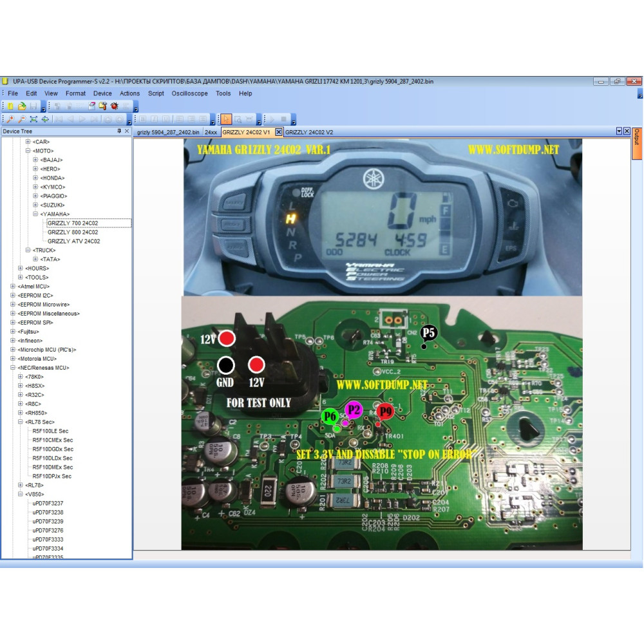Zoom in with the magnifier plus icon

pos(10,119)
